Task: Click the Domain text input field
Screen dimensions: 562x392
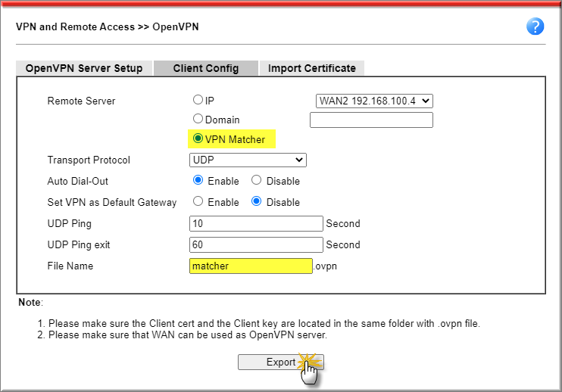Action: click(371, 120)
